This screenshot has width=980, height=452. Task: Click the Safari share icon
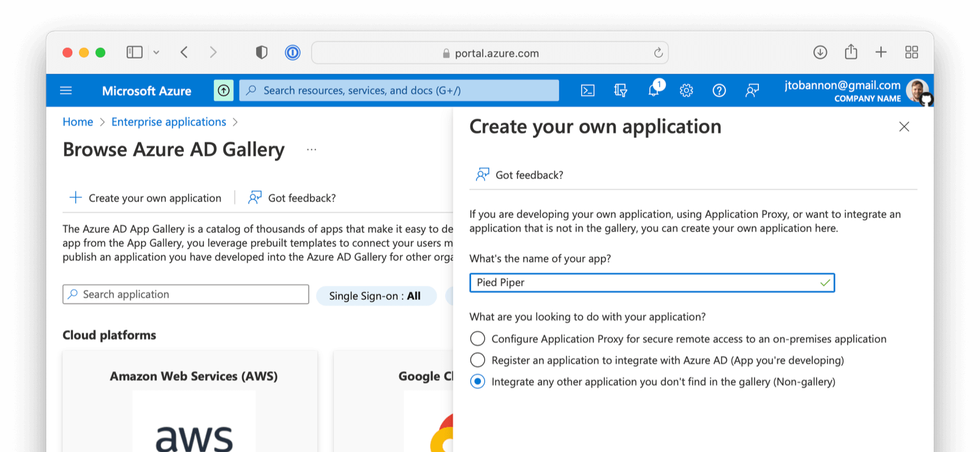click(x=851, y=52)
